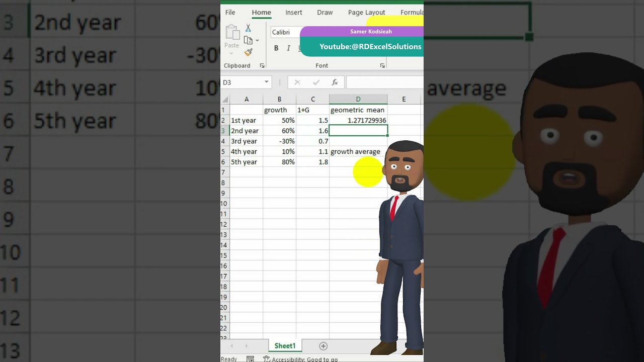Select row 1 header
644x362 pixels.
[225, 110]
